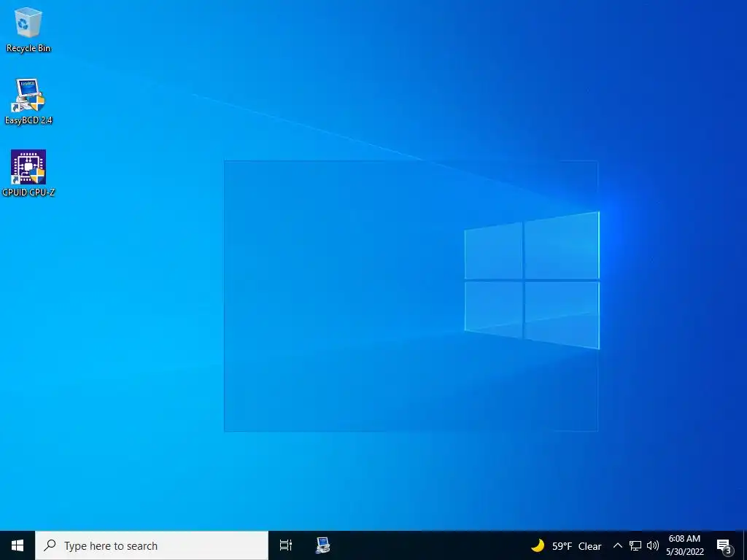This screenshot has height=560, width=747.
Task: Click the Type here to search box
Action: [152, 545]
